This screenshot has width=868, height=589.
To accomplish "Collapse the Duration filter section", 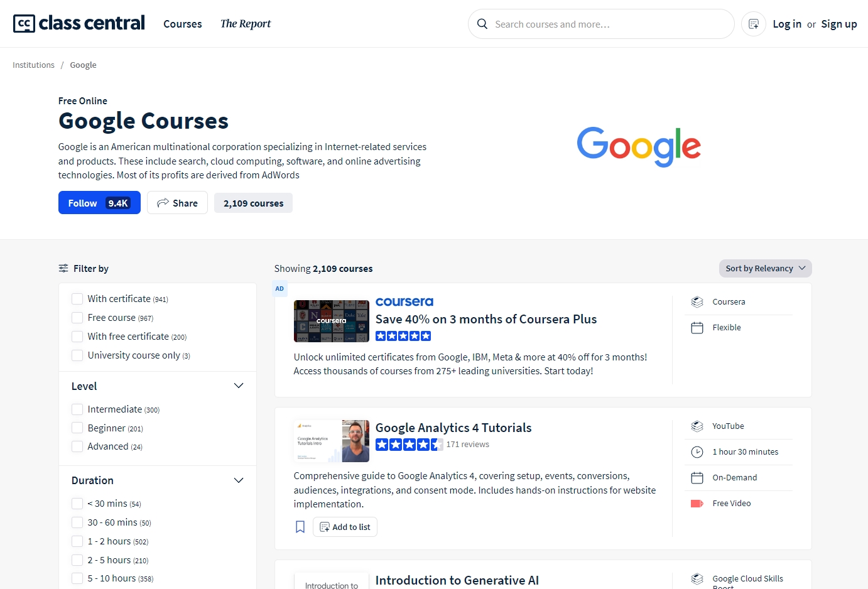I will [239, 480].
